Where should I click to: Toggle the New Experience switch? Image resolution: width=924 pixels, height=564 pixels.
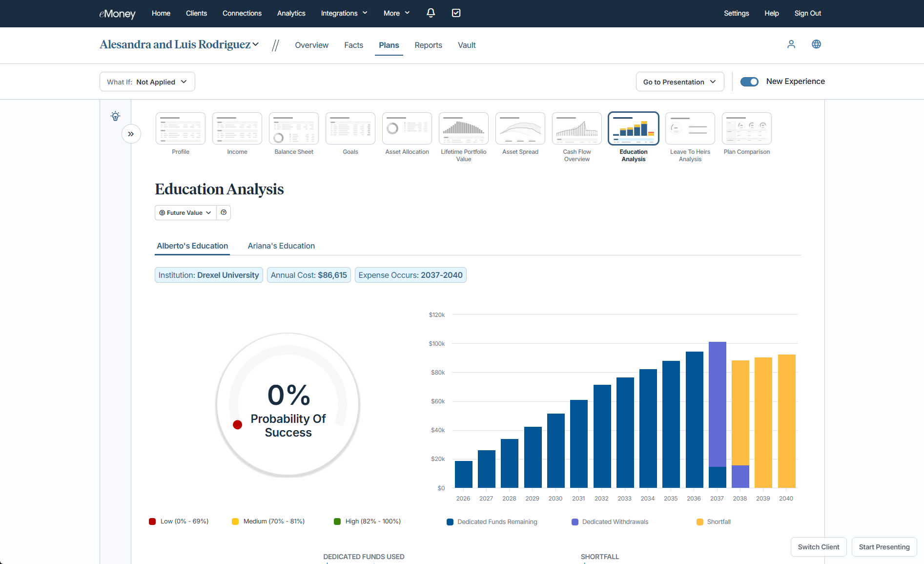(749, 82)
